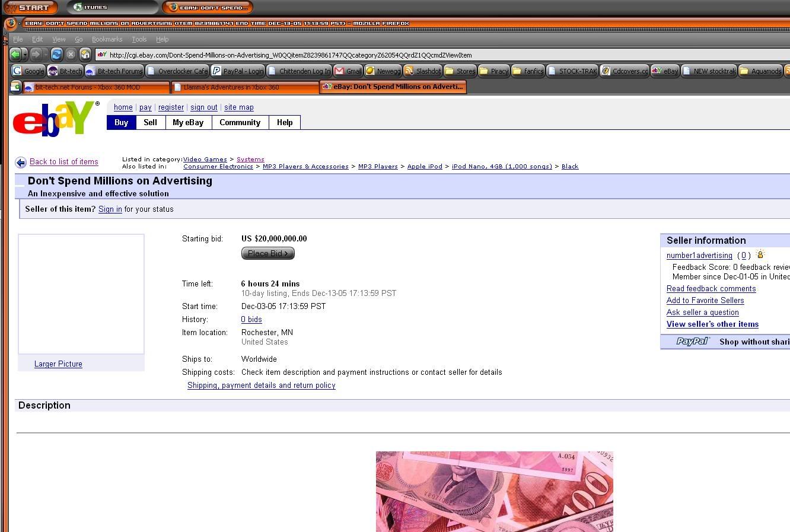Reload the page with the refresh icon
The image size is (790, 532).
point(56,55)
